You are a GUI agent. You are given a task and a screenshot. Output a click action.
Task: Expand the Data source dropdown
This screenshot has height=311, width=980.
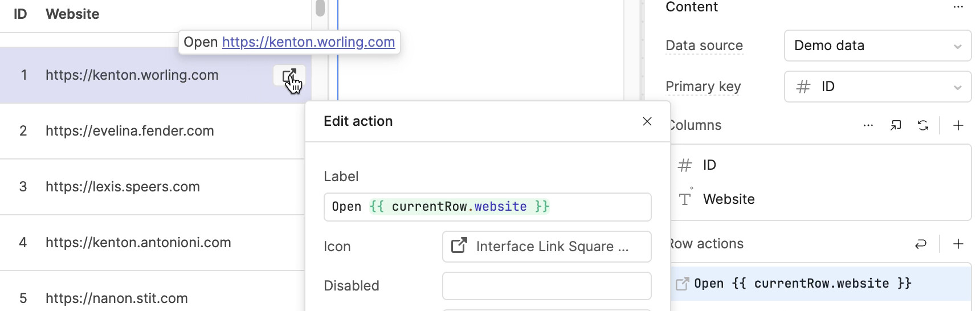(x=877, y=46)
